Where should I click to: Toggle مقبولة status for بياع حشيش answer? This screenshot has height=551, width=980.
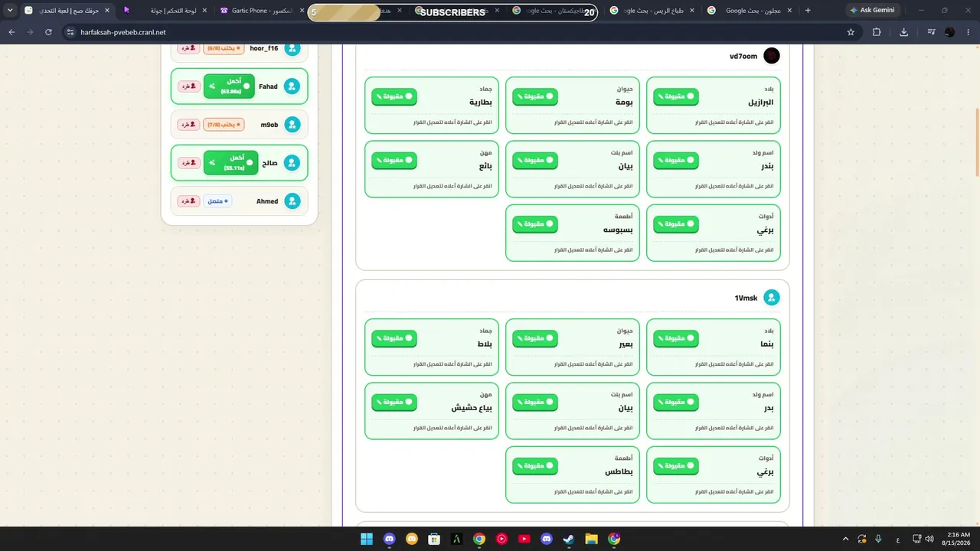tap(394, 402)
